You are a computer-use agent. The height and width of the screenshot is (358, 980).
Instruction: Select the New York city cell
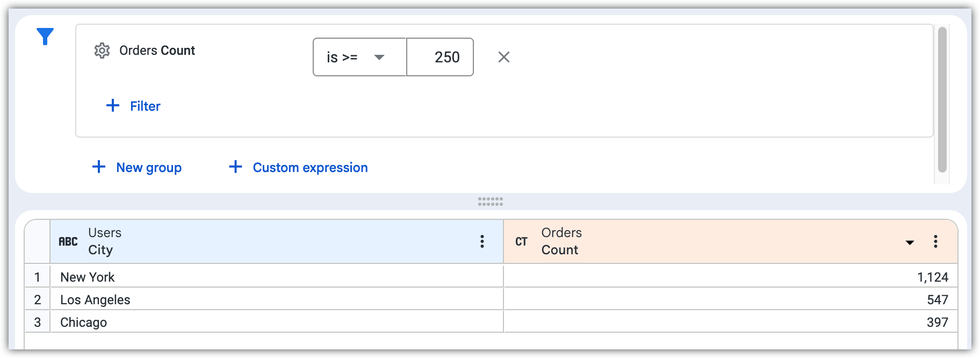(88, 277)
